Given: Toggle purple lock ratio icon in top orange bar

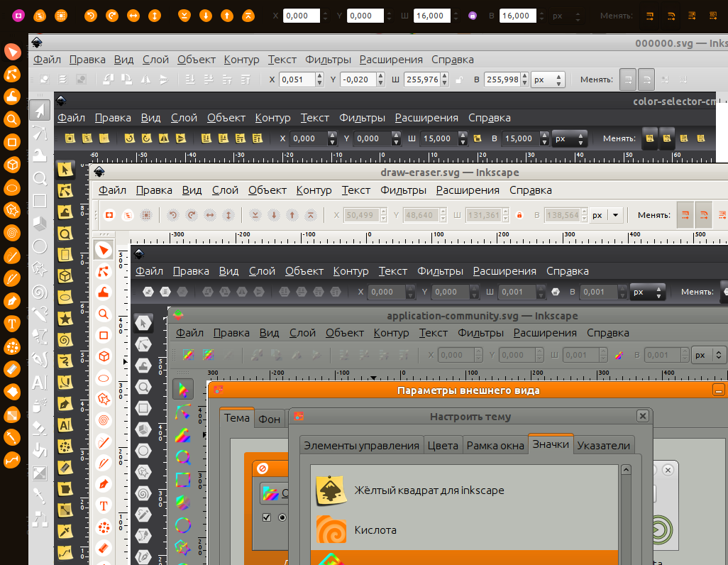Looking at the screenshot, I should click(473, 16).
